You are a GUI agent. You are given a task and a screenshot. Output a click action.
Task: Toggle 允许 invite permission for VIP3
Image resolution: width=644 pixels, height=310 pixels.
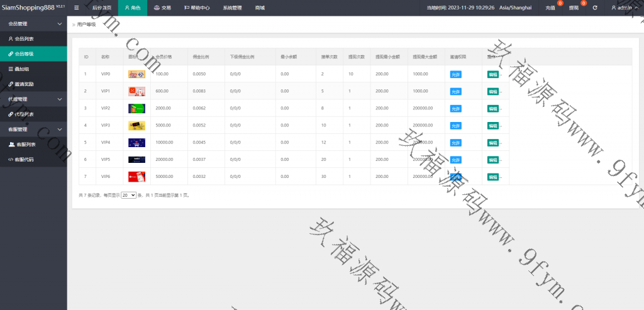coord(455,125)
